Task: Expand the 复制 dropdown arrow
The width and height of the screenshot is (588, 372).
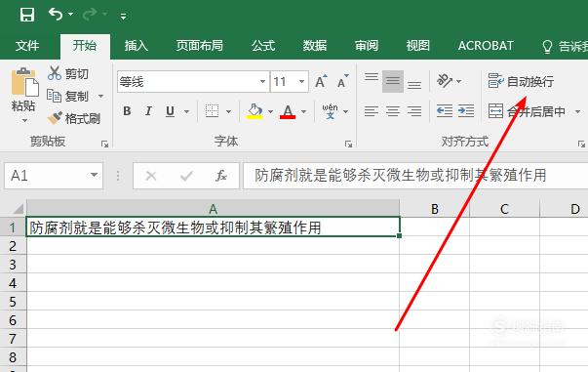Action: (x=100, y=96)
